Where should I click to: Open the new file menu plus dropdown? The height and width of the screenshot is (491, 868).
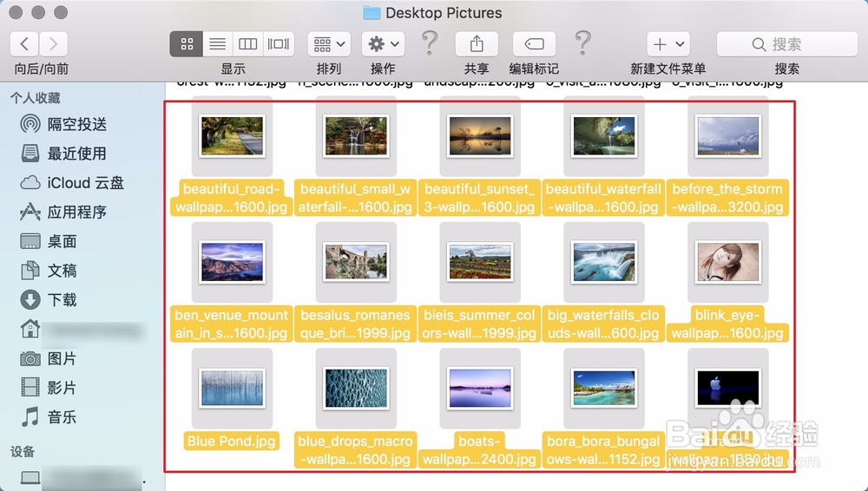click(668, 43)
